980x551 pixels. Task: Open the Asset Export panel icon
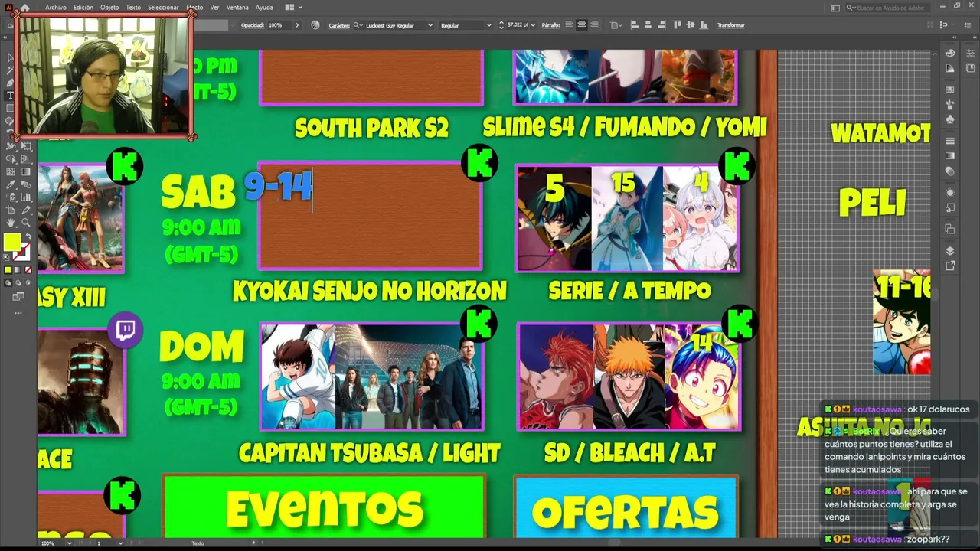click(x=950, y=266)
